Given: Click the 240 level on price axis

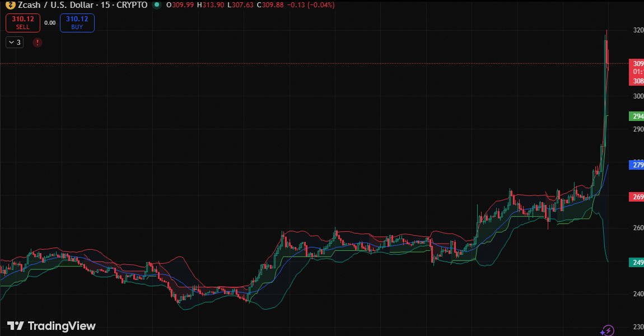Looking at the screenshot, I should 638,294.
